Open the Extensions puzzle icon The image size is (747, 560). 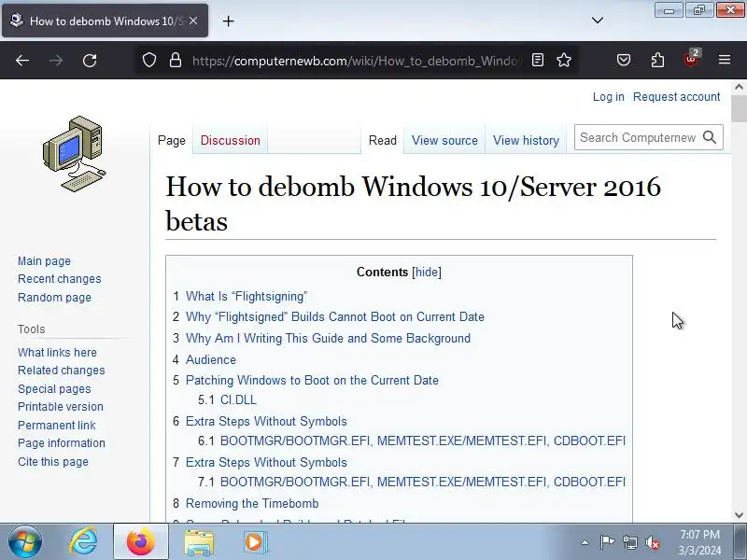coord(657,60)
